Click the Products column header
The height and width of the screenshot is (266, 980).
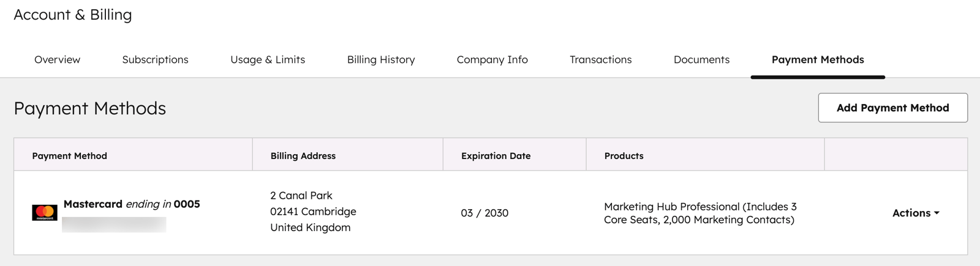point(624,156)
